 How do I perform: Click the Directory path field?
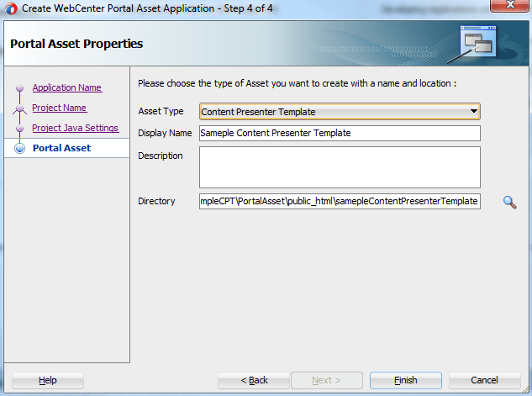pos(340,201)
